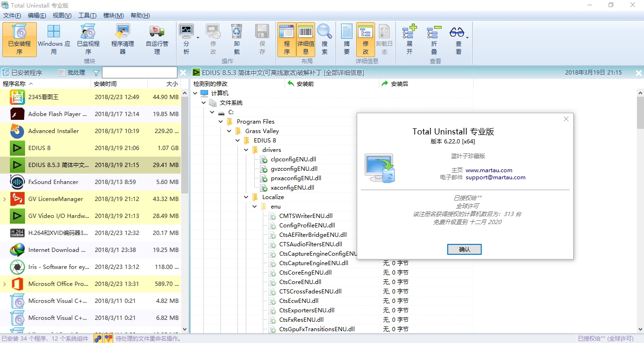Show the 摘要 details view
The height and width of the screenshot is (343, 644).
[x=347, y=39]
